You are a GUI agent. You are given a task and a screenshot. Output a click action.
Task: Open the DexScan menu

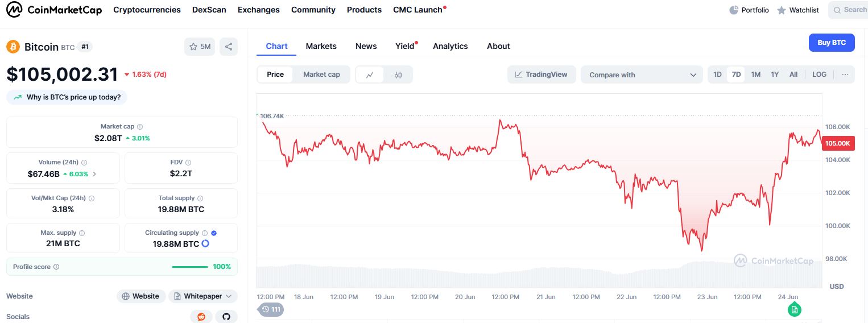point(209,10)
